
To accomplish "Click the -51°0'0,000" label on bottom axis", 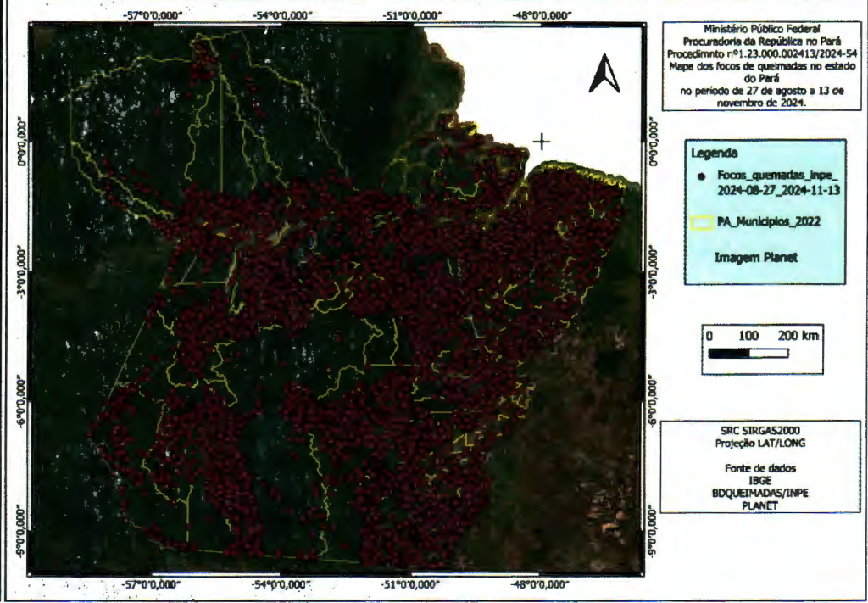I will 411,585.
